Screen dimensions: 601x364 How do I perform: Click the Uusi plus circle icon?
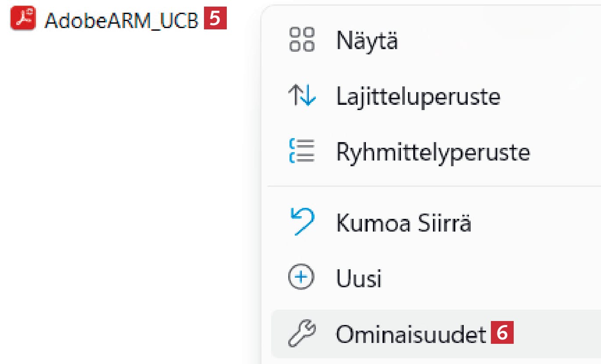click(x=302, y=278)
